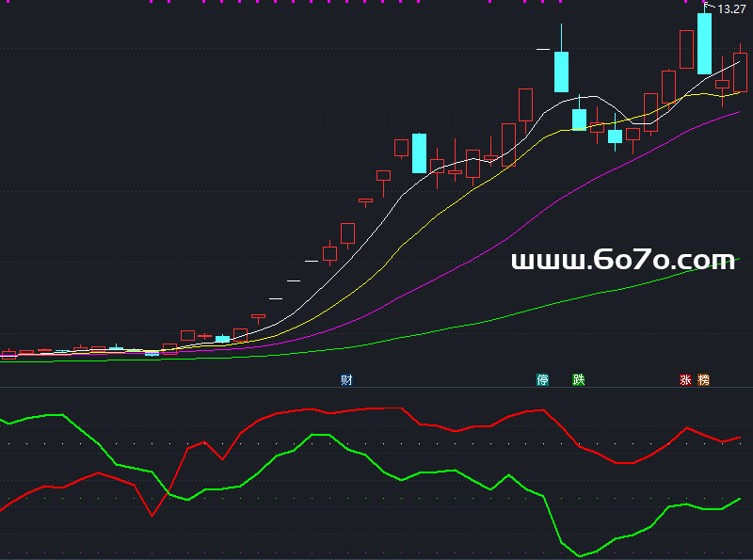This screenshot has width=753, height=560.
Task: Open the red 涨 marker icon
Action: 685,380
